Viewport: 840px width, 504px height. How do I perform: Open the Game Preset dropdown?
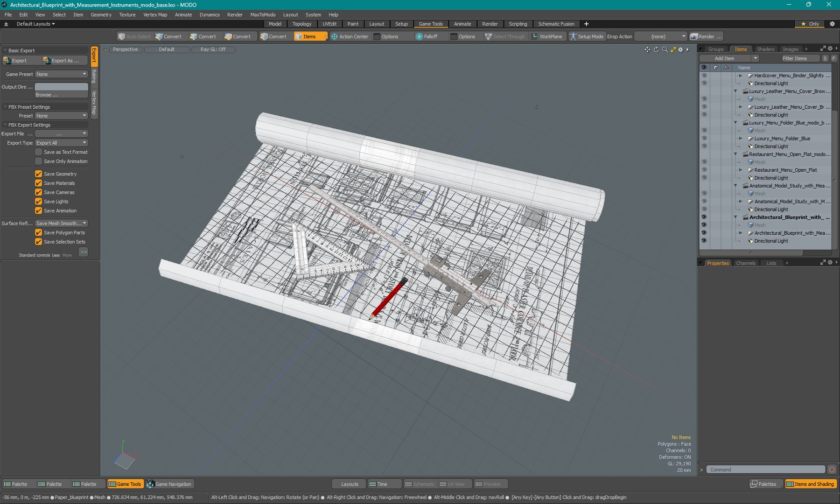(61, 74)
